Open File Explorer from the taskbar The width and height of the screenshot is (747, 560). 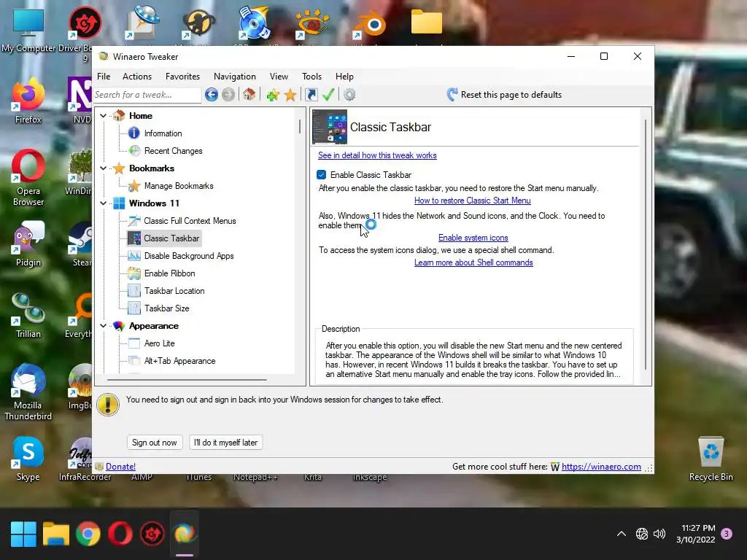56,534
